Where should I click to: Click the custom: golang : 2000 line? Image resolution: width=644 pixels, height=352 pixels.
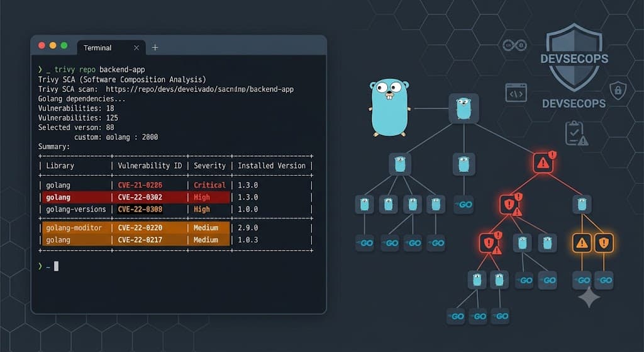pyautogui.click(x=116, y=137)
